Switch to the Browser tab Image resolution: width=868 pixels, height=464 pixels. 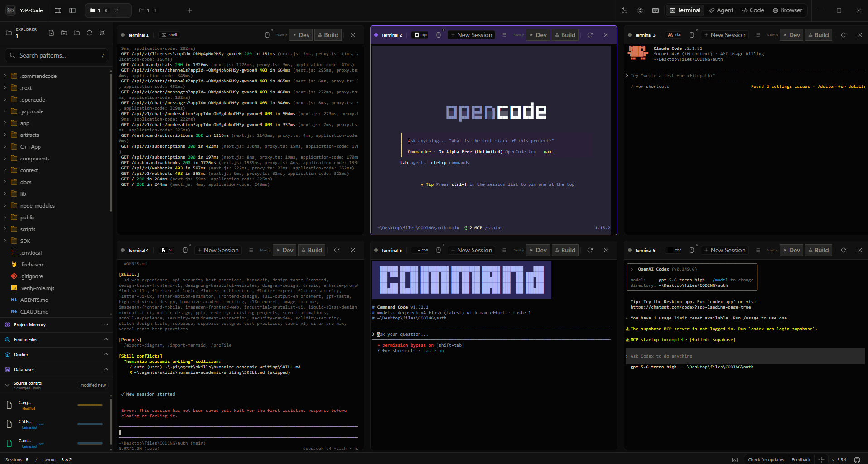[x=788, y=10]
